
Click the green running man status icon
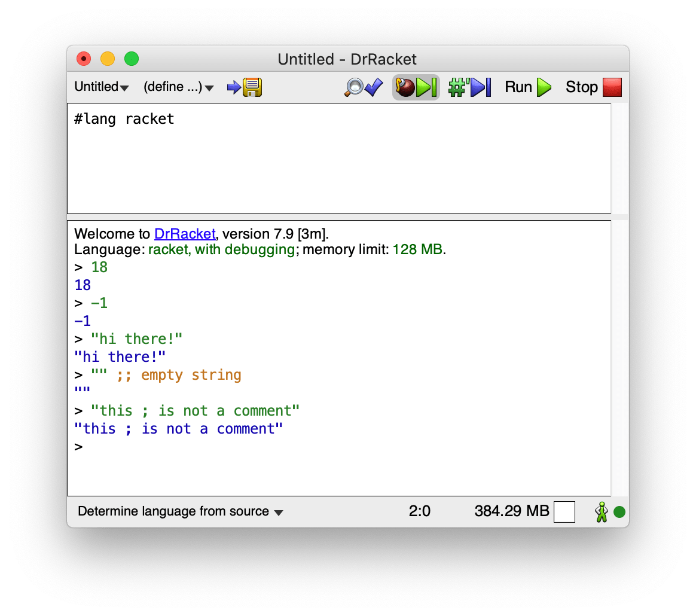click(x=603, y=511)
